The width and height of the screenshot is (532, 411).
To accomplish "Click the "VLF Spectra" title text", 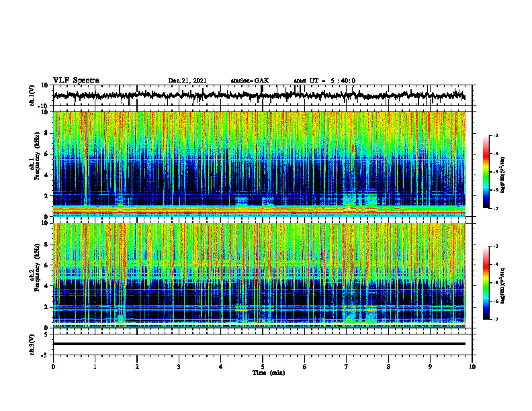I will coord(76,81).
